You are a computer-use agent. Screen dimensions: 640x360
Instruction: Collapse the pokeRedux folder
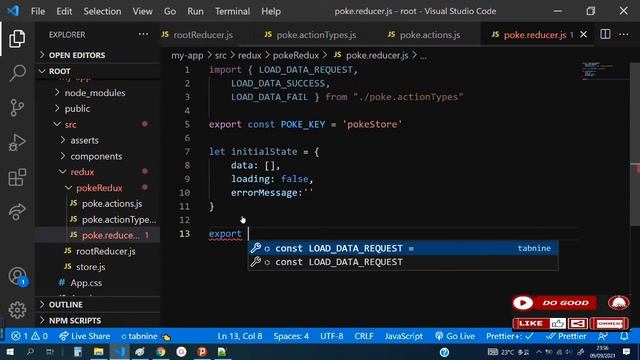coord(99,188)
